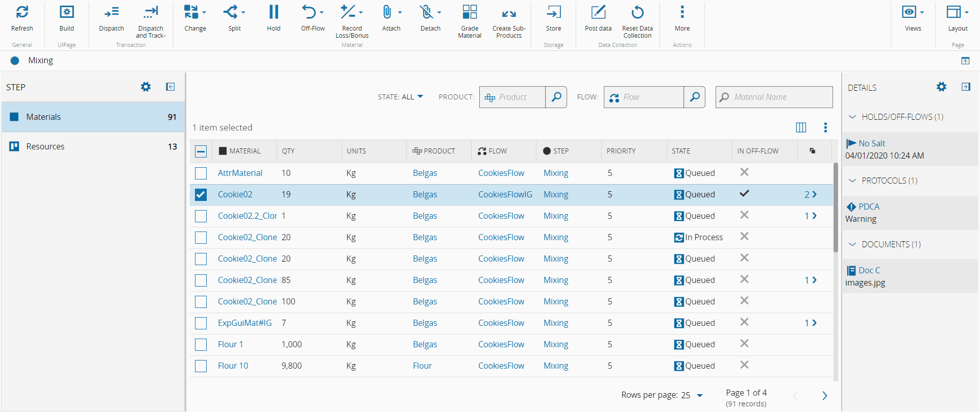Open STEP panel settings gear

(146, 87)
